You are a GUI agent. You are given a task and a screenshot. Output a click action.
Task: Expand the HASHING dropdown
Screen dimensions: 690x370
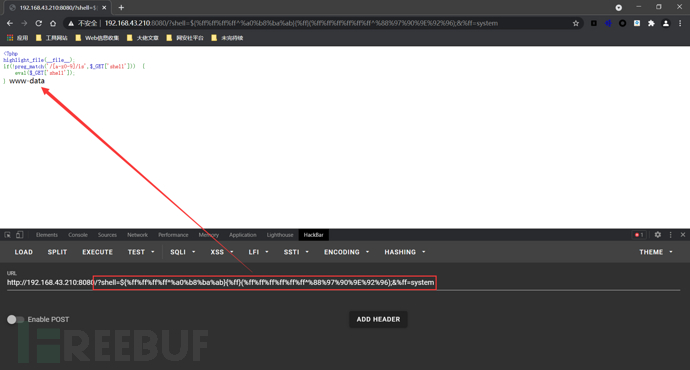click(x=405, y=252)
